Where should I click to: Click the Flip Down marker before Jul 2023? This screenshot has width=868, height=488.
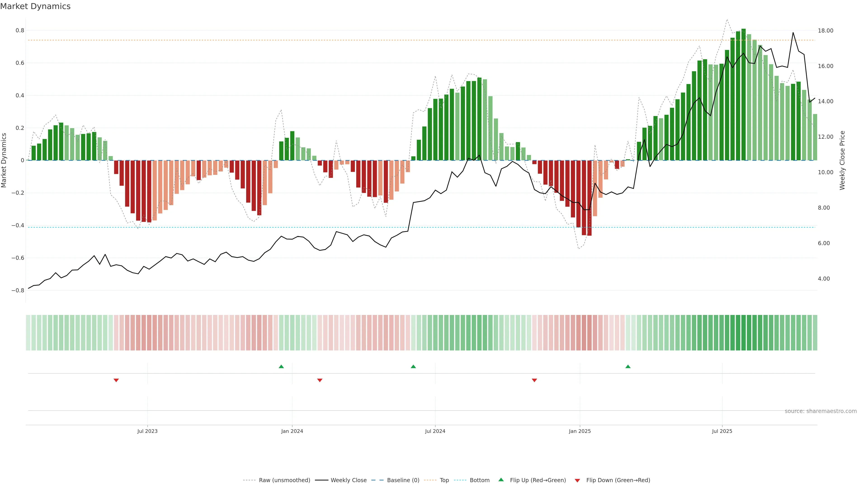tap(116, 380)
